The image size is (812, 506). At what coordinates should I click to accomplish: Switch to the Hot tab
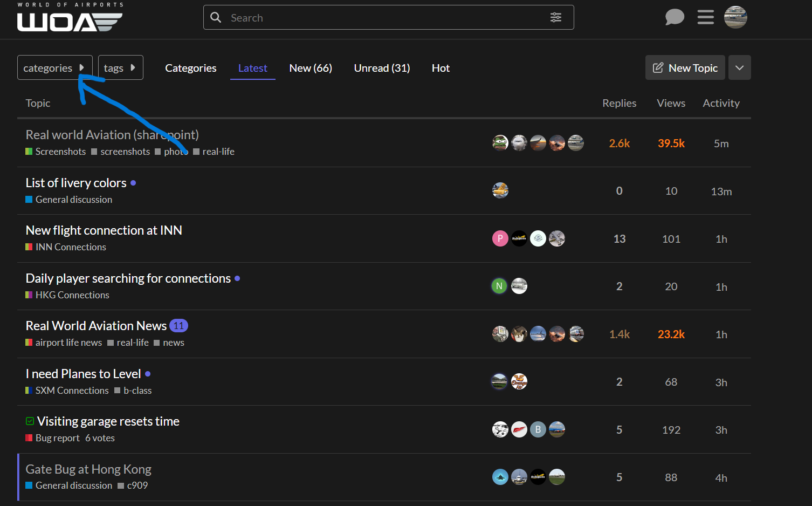click(x=441, y=68)
